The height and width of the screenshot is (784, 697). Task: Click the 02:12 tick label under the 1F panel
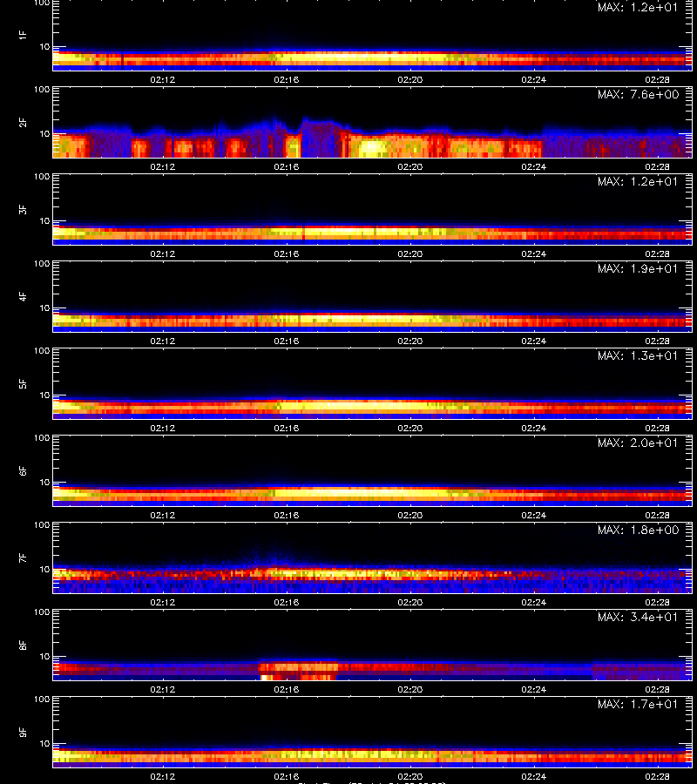(163, 79)
